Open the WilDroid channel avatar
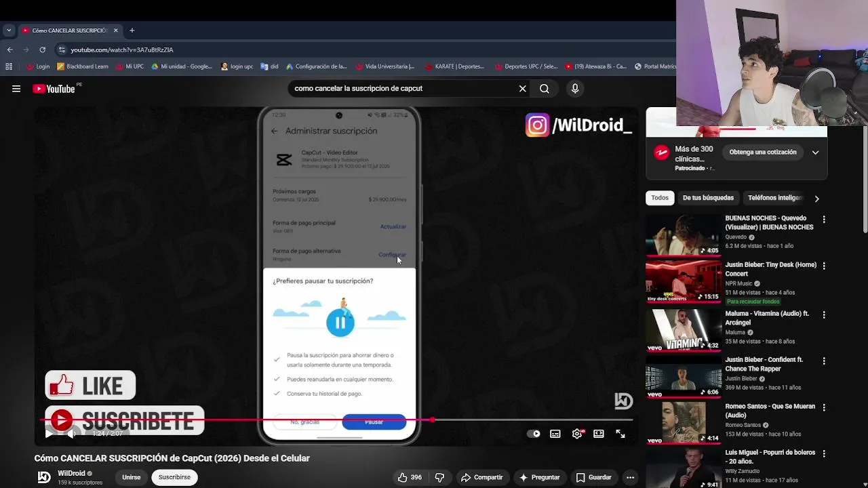 pyautogui.click(x=44, y=477)
